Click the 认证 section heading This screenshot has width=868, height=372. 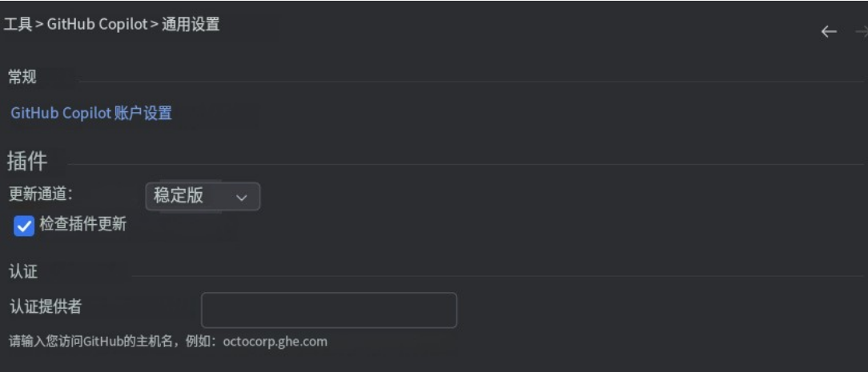point(22,272)
